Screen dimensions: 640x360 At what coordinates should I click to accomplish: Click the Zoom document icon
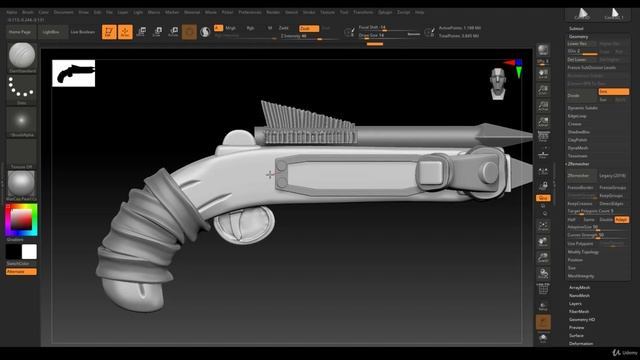click(x=543, y=90)
